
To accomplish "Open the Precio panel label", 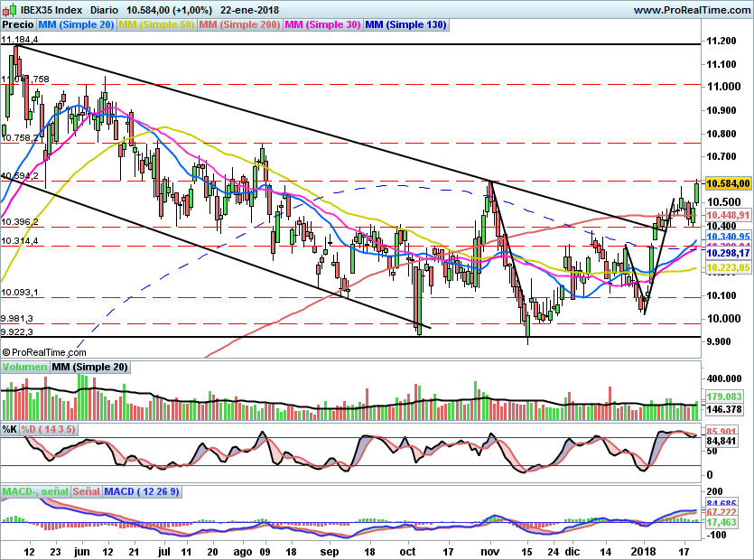I will (17, 24).
